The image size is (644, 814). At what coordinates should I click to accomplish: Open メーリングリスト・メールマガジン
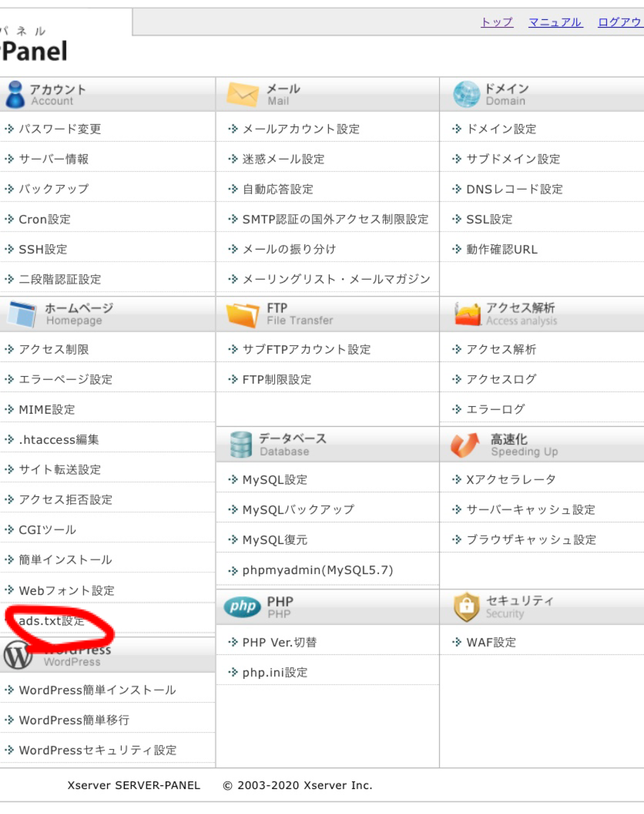[x=336, y=279]
